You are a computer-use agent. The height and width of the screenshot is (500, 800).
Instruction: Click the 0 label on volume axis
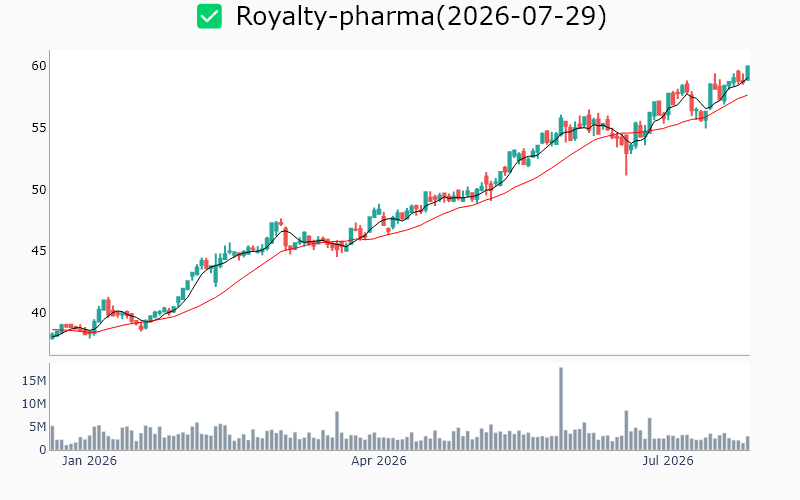pyautogui.click(x=43, y=450)
